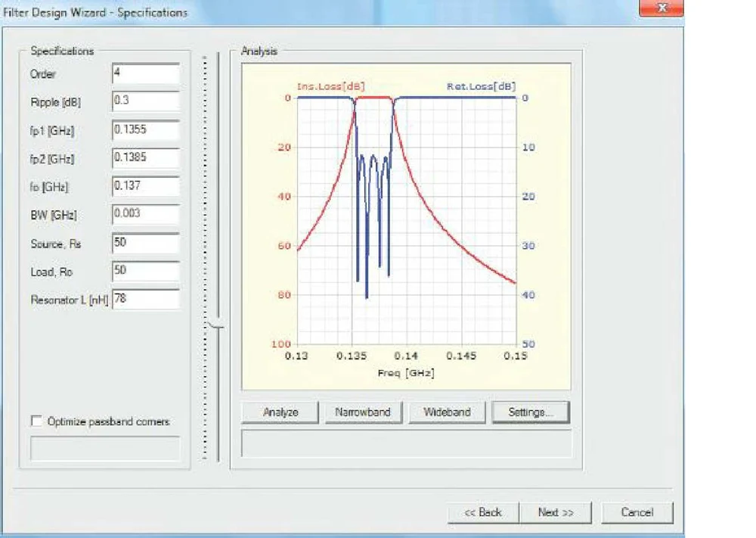
Task: Click the empty status box under Optimize checkbox
Action: point(105,449)
